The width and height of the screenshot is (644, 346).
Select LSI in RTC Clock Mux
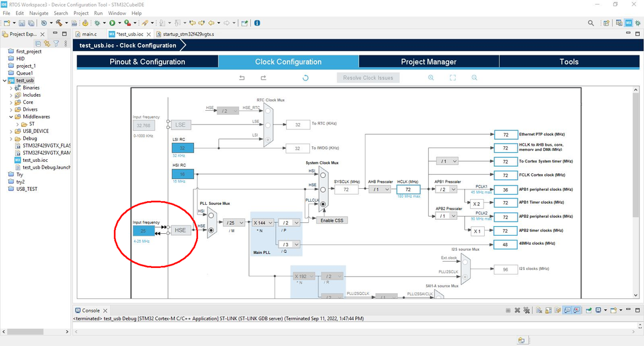click(268, 140)
